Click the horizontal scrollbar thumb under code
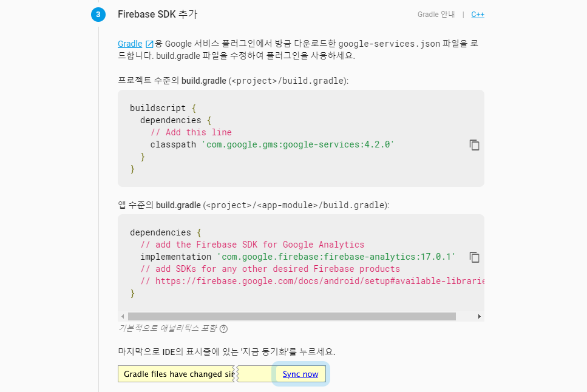587x392 pixels. tap(292, 316)
